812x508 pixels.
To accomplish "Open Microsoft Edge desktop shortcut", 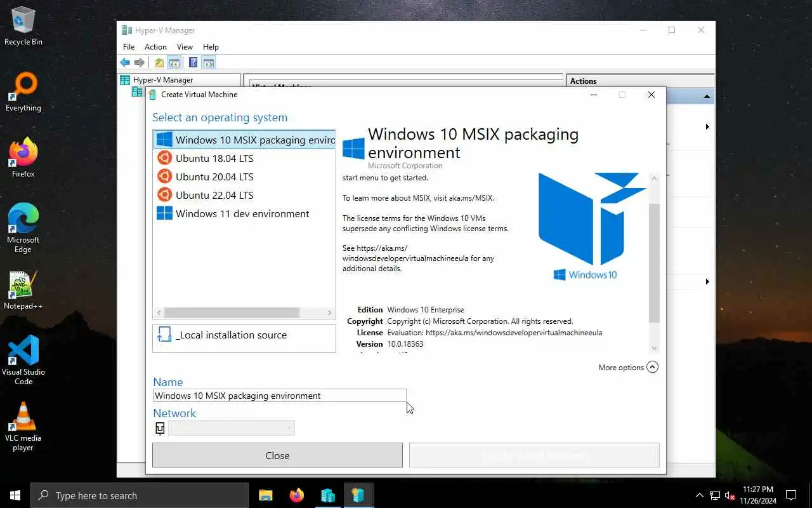I will [x=23, y=229].
